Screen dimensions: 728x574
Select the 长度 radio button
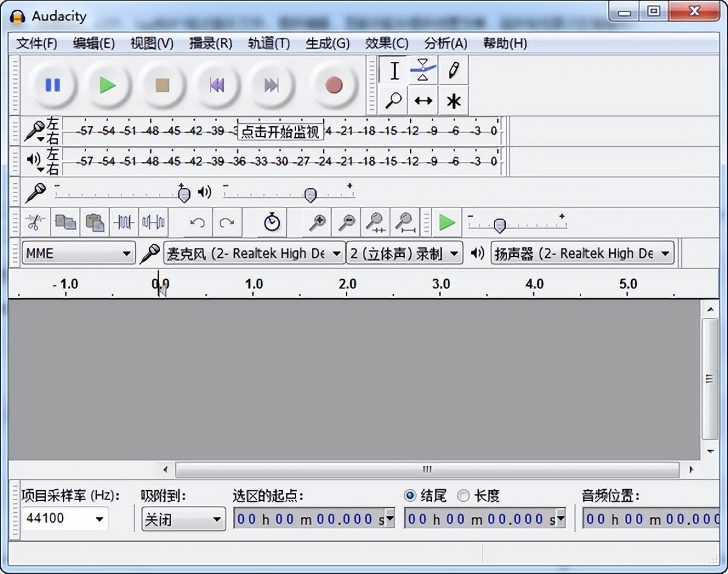(x=463, y=496)
